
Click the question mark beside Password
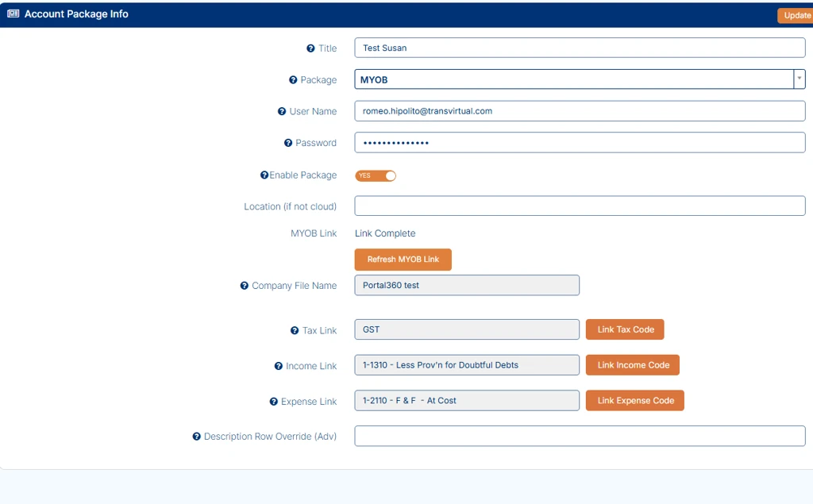tap(288, 143)
